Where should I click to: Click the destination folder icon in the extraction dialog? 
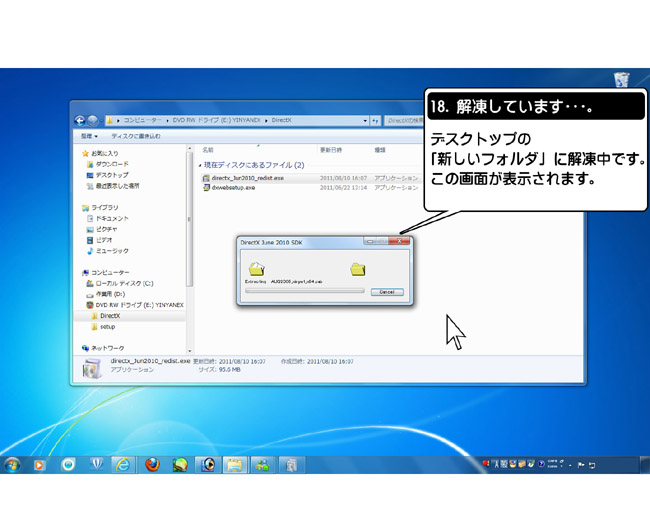tap(357, 269)
